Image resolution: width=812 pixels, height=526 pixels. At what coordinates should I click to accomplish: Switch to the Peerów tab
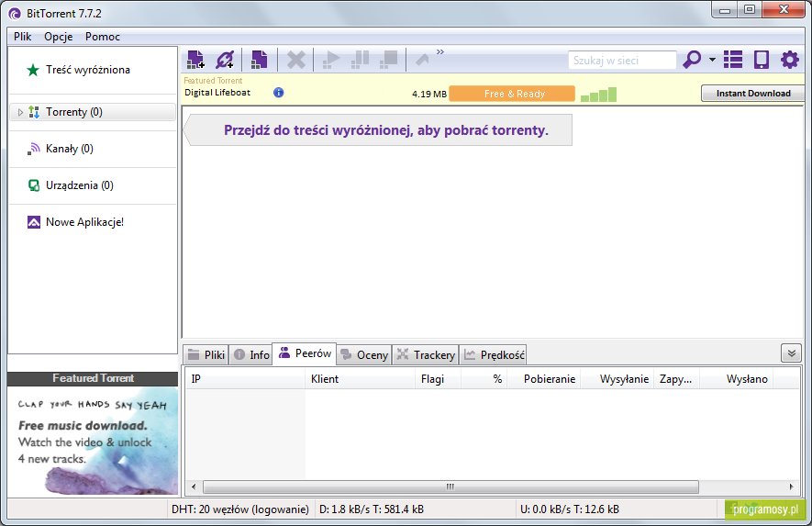pyautogui.click(x=305, y=353)
